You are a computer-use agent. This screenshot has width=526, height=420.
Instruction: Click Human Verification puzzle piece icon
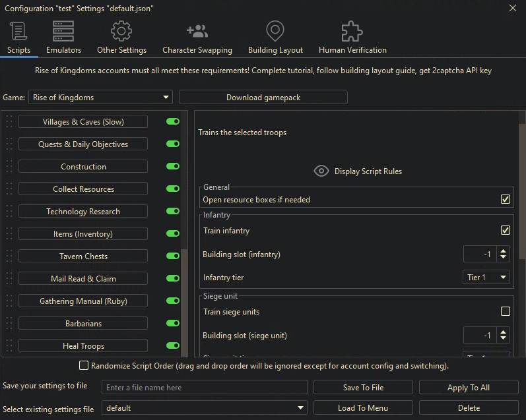point(352,32)
